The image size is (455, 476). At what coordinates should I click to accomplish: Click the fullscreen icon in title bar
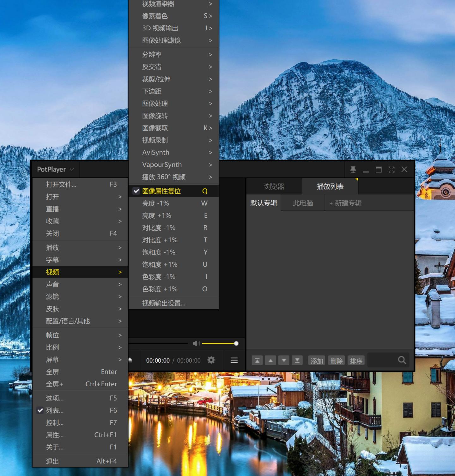tap(391, 170)
